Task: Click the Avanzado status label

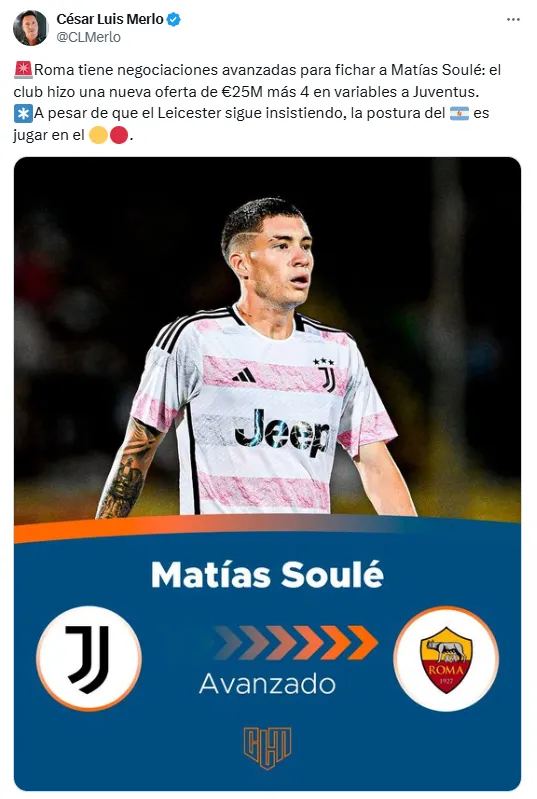Action: click(267, 684)
